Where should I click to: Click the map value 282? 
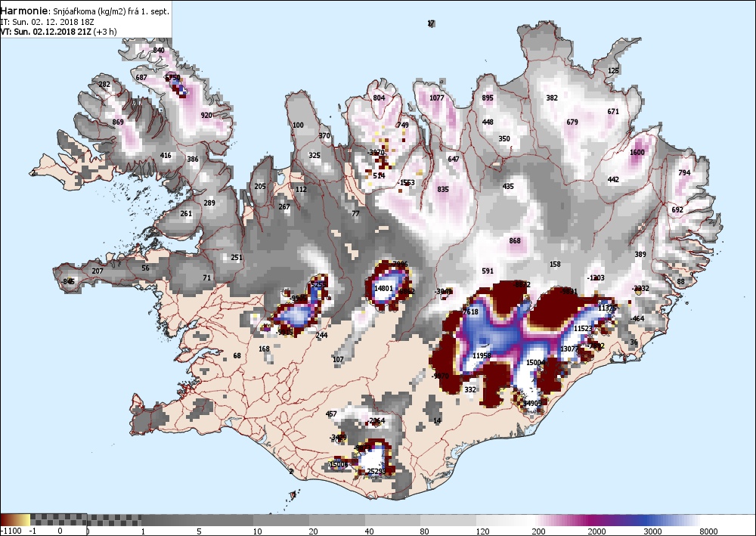104,84
